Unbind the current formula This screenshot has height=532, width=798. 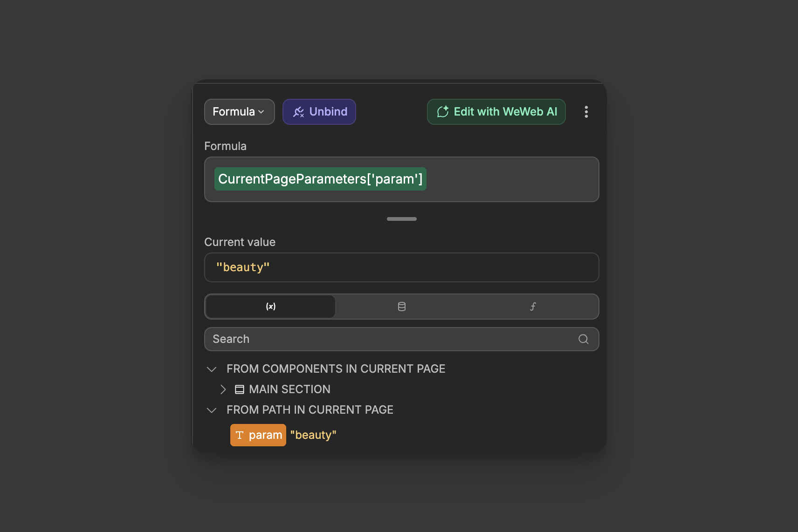point(319,111)
